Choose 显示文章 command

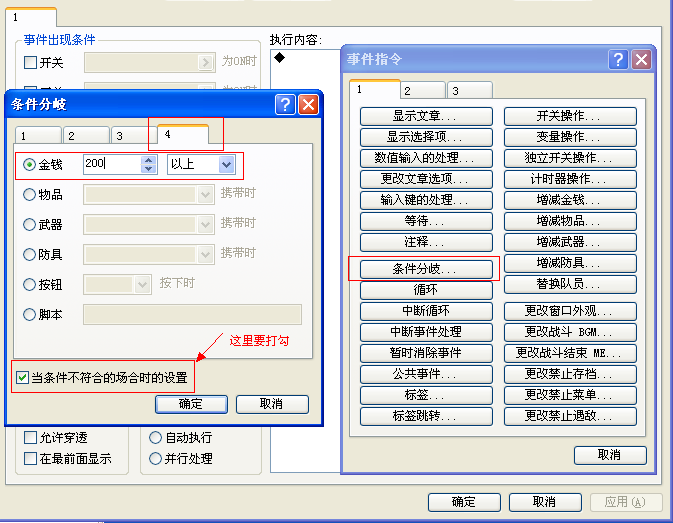426,116
